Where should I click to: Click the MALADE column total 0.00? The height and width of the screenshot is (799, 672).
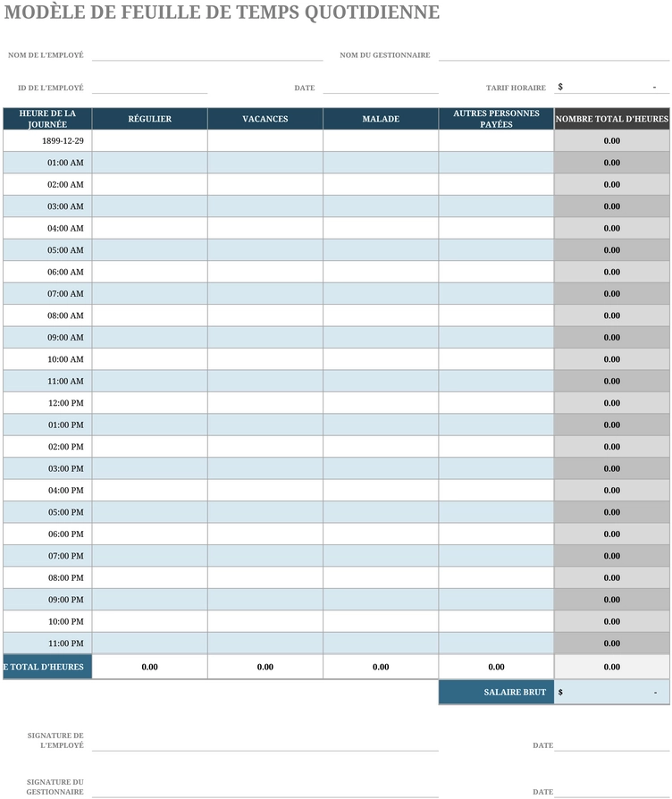tap(381, 667)
